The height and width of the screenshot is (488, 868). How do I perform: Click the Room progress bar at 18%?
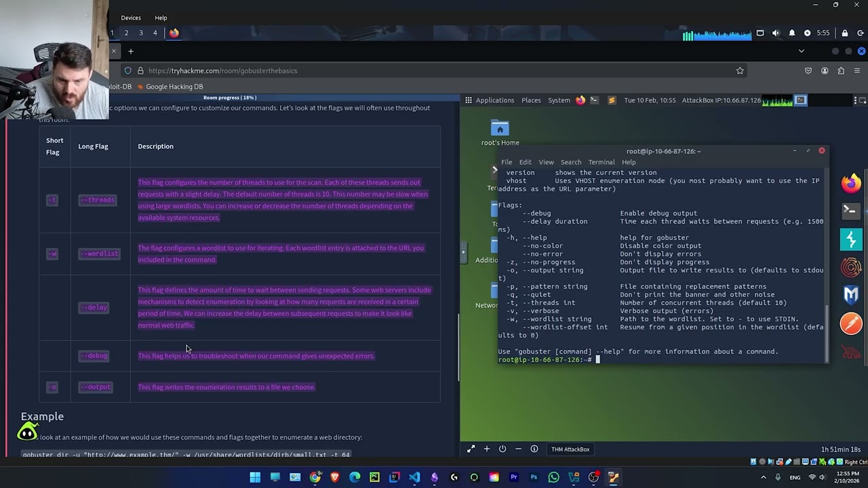click(229, 98)
